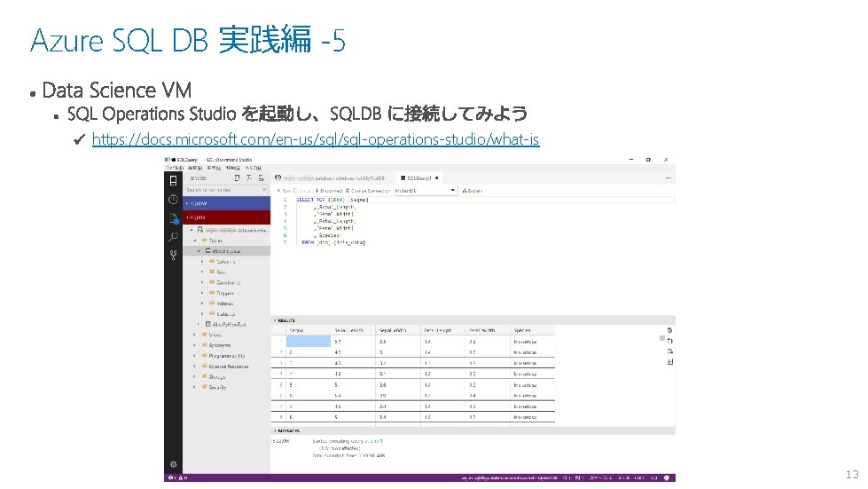
Task: Expand the Keys folder
Action: (202, 272)
